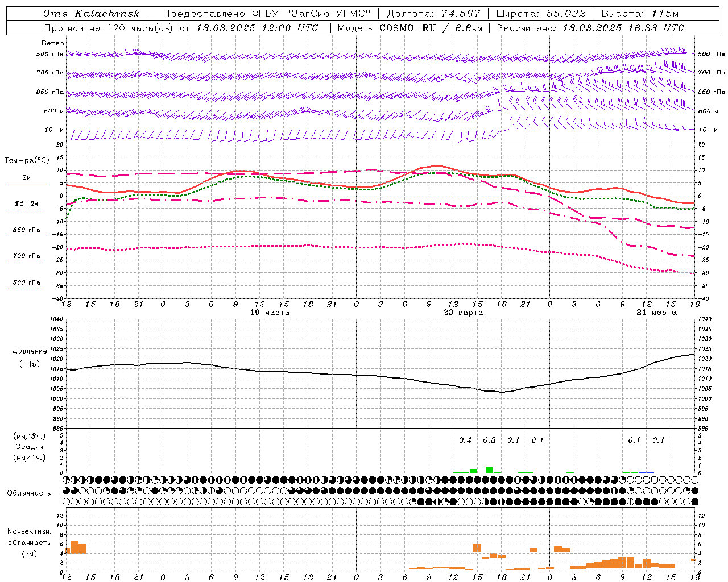The image size is (728, 582).
Task: Click the 500 гПа temperature legend entry
Action: (27, 282)
